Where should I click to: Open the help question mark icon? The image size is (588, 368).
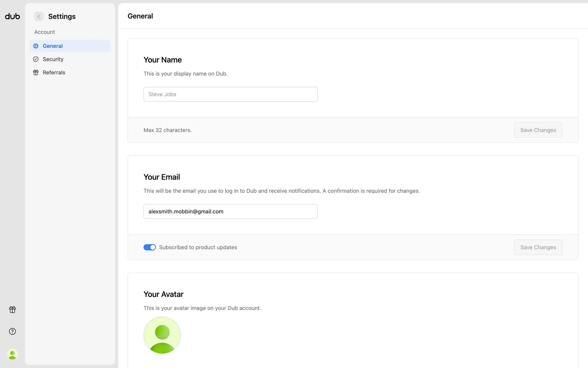coord(12,331)
